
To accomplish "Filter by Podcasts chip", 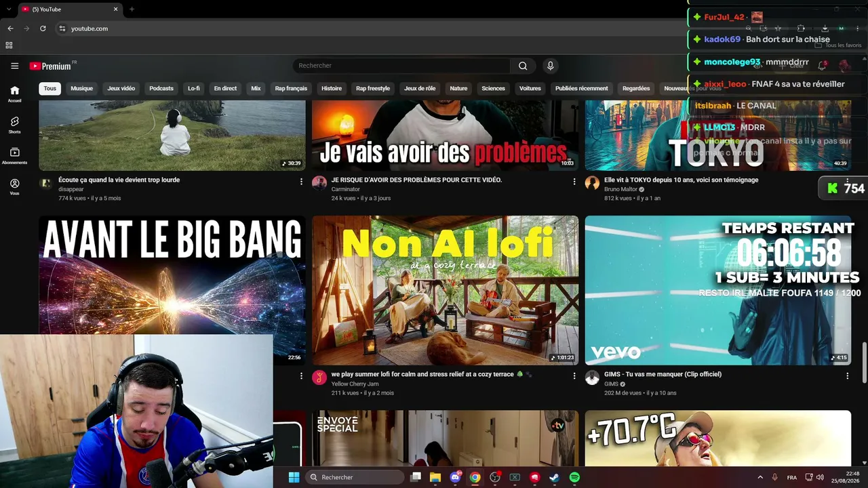I will 161,88.
